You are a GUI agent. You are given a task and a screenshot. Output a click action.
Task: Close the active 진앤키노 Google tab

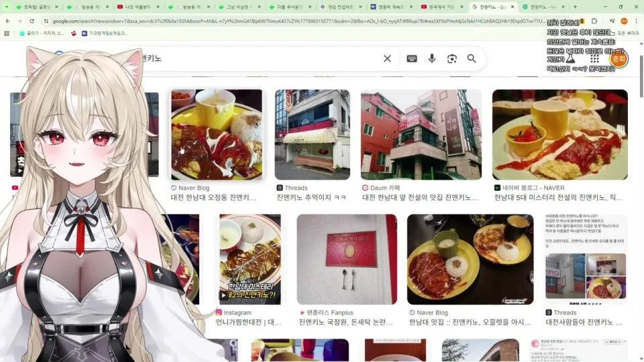512,7
